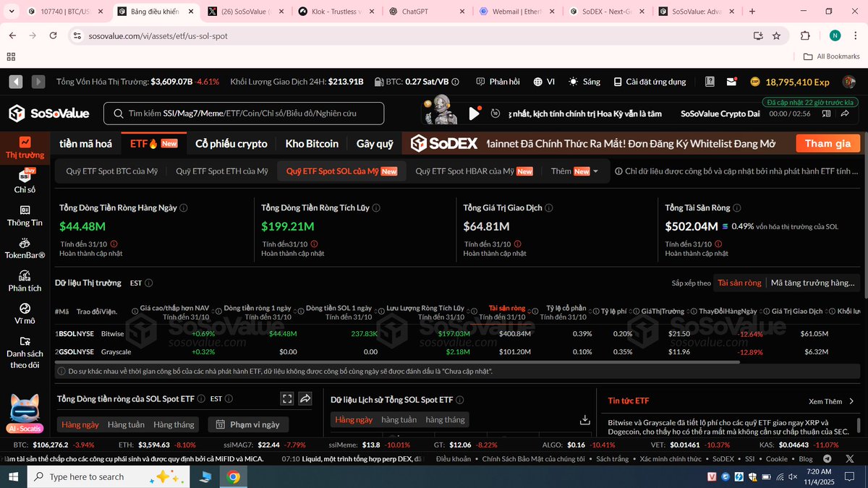The width and height of the screenshot is (868, 488).
Task: Click info icon beside Tổng Dòng Tiền Ròng Hàng Ngày
Action: [x=183, y=207]
